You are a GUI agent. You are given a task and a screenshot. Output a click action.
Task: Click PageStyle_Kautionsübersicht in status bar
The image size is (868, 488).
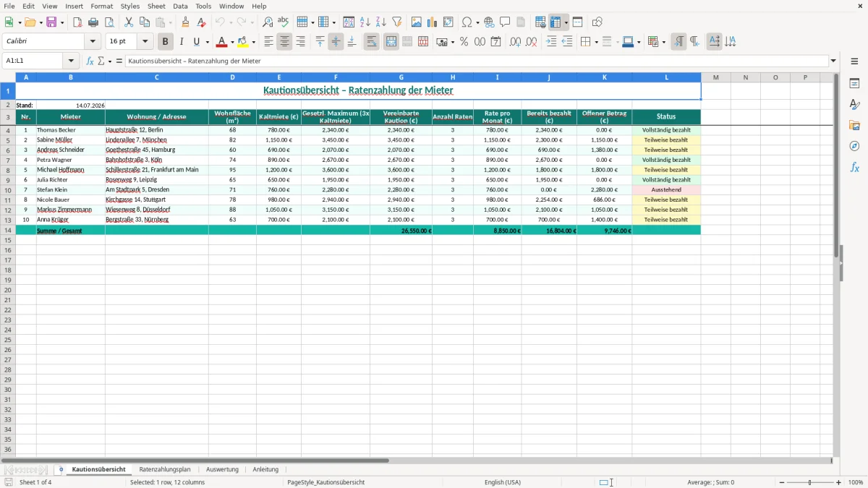click(x=326, y=482)
